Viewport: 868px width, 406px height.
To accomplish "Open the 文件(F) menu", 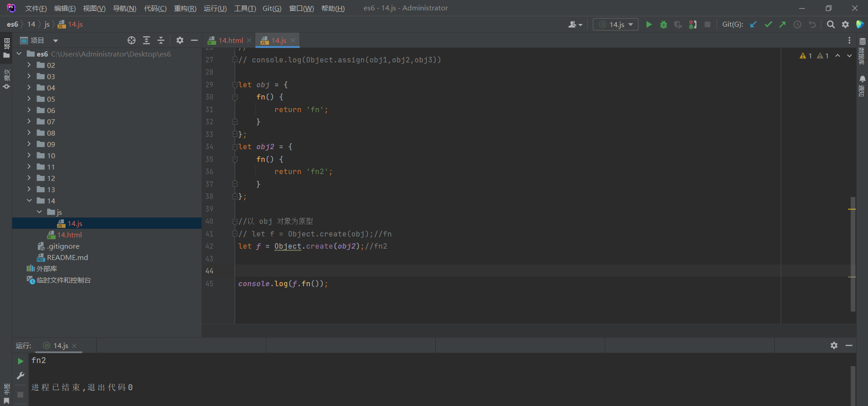I will tap(36, 8).
